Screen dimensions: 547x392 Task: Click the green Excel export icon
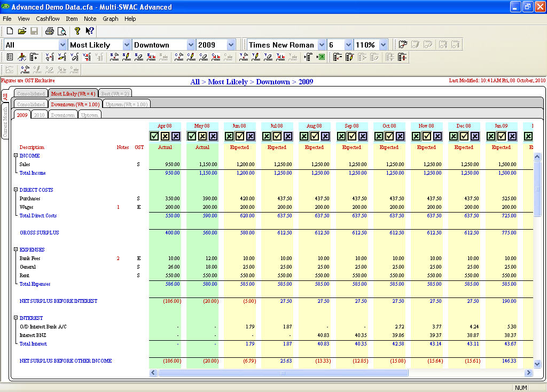tap(321, 57)
